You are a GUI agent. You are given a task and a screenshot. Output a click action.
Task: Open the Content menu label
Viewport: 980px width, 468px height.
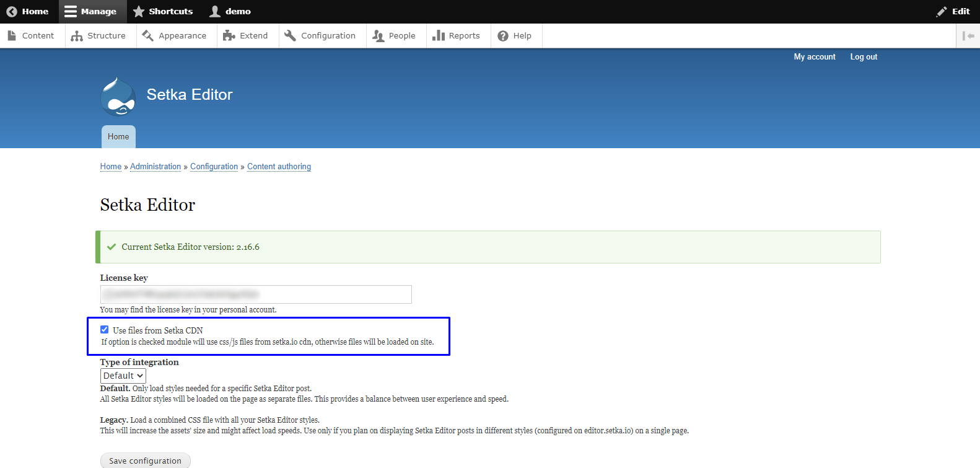38,36
